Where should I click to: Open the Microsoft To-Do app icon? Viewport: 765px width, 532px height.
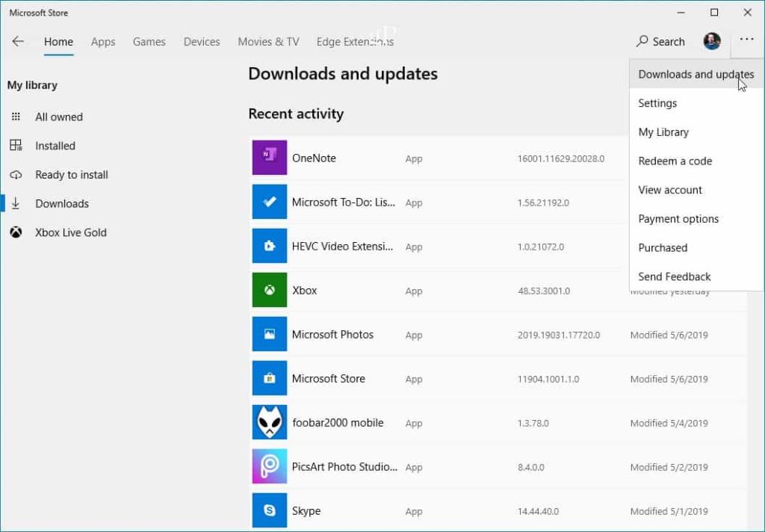[x=269, y=202]
